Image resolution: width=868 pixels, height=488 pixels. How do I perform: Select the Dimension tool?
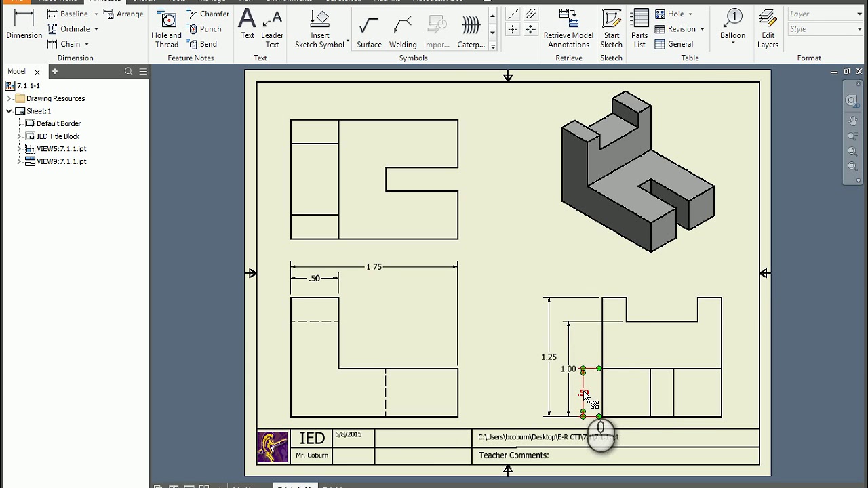point(24,24)
